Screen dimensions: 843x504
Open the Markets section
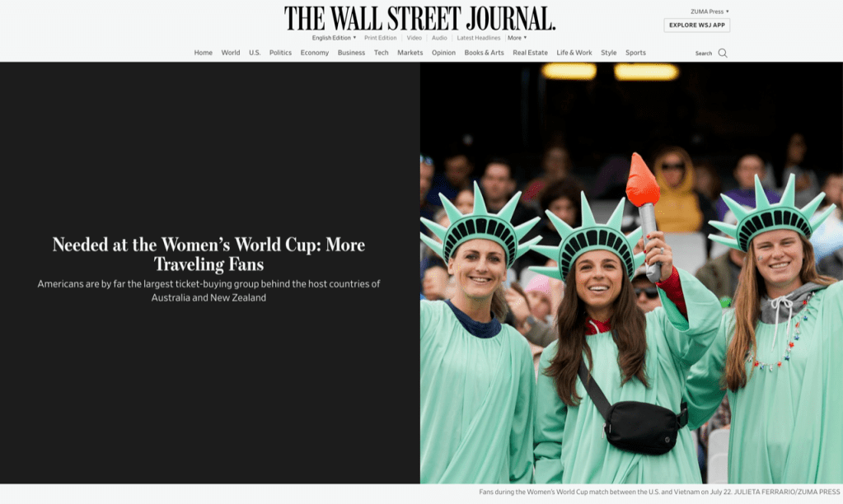tap(410, 53)
